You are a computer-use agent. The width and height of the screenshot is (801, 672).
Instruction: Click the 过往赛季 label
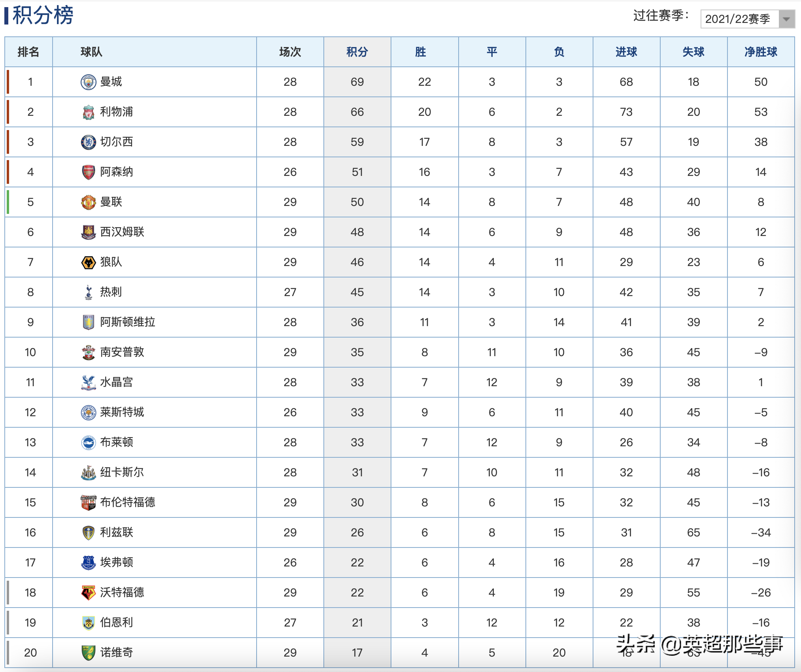tap(661, 16)
